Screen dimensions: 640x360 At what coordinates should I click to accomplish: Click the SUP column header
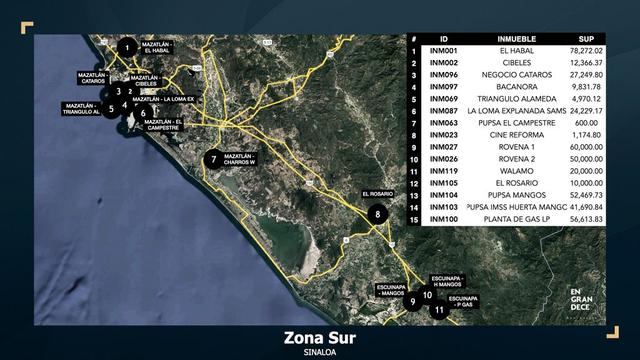point(586,39)
